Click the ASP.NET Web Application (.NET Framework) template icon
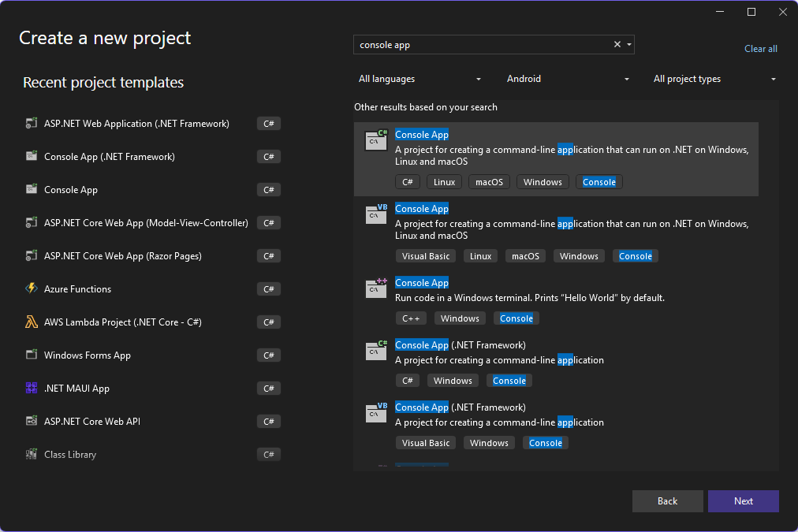The height and width of the screenshot is (532, 798). pyautogui.click(x=32, y=123)
